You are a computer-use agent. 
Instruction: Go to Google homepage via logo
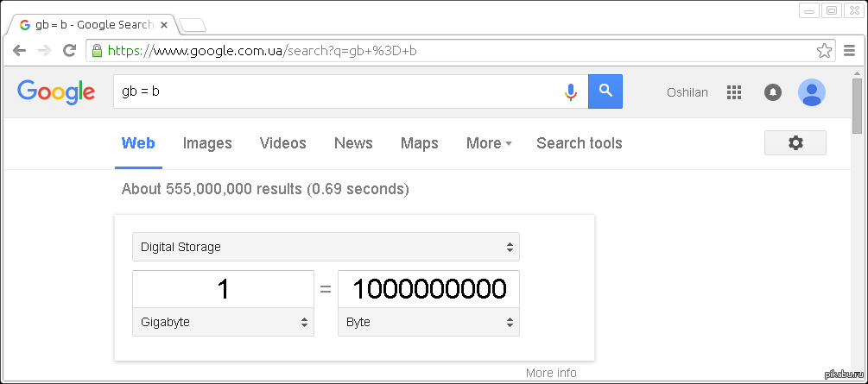coord(56,91)
